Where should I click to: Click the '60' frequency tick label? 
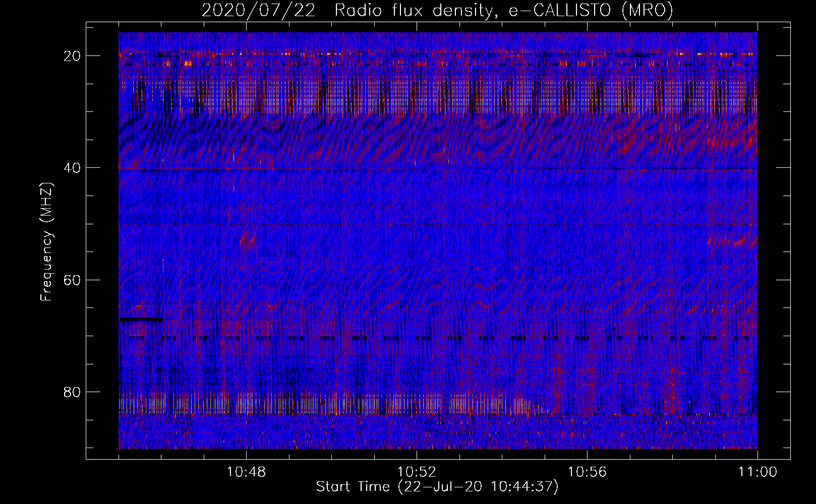73,280
